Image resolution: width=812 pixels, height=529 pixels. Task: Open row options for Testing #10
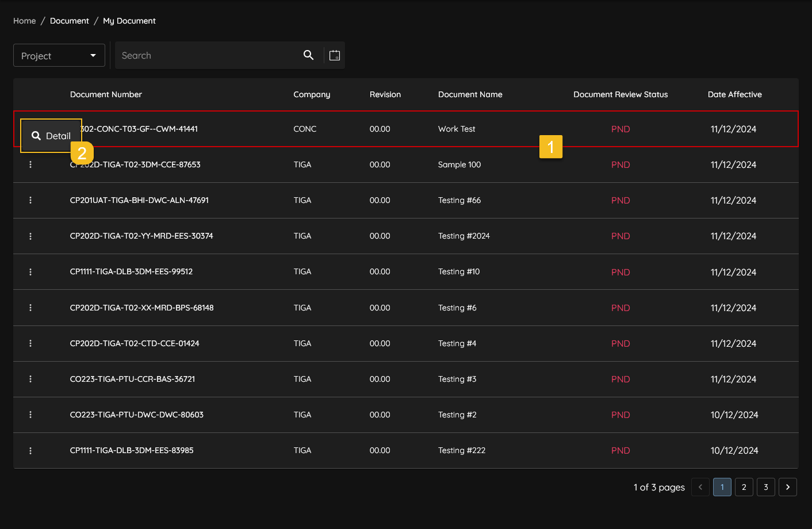30,272
